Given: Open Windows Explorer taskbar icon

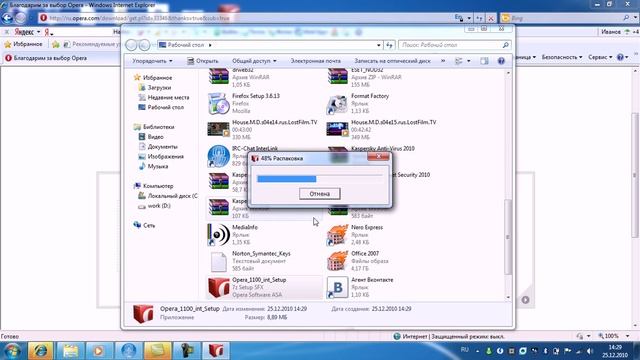Looking at the screenshot, I should (70, 351).
